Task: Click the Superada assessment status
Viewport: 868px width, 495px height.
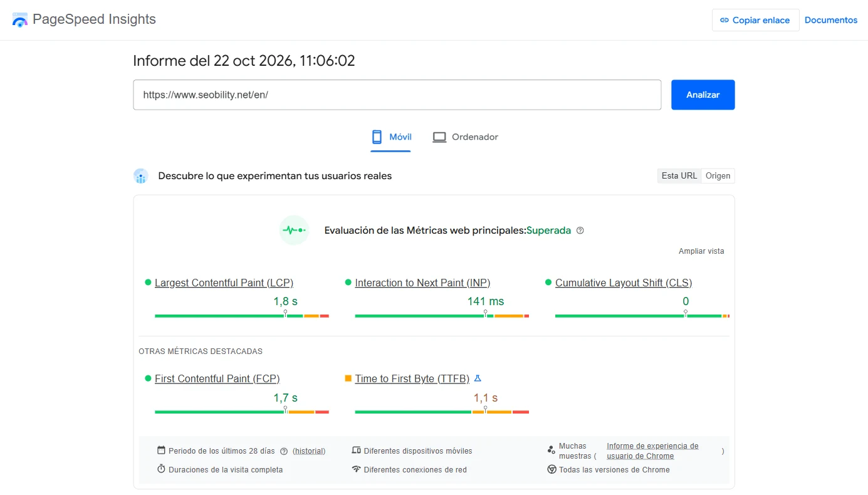Action: pyautogui.click(x=548, y=231)
